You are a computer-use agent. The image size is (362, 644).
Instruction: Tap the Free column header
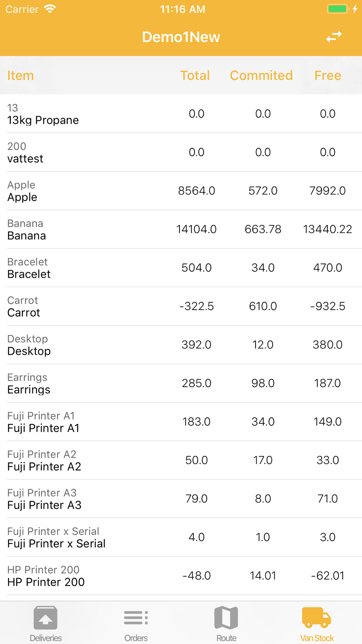328,75
